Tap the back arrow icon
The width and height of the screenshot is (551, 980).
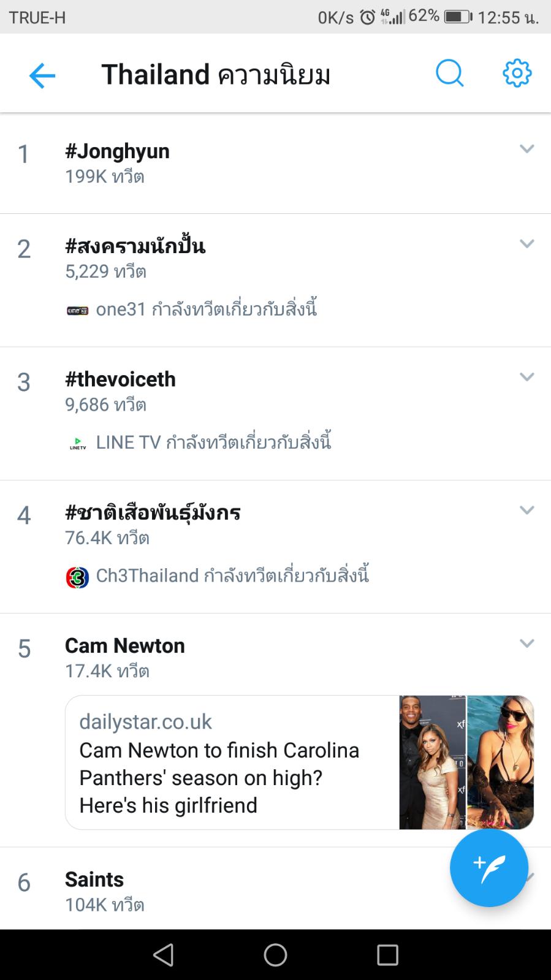point(42,75)
